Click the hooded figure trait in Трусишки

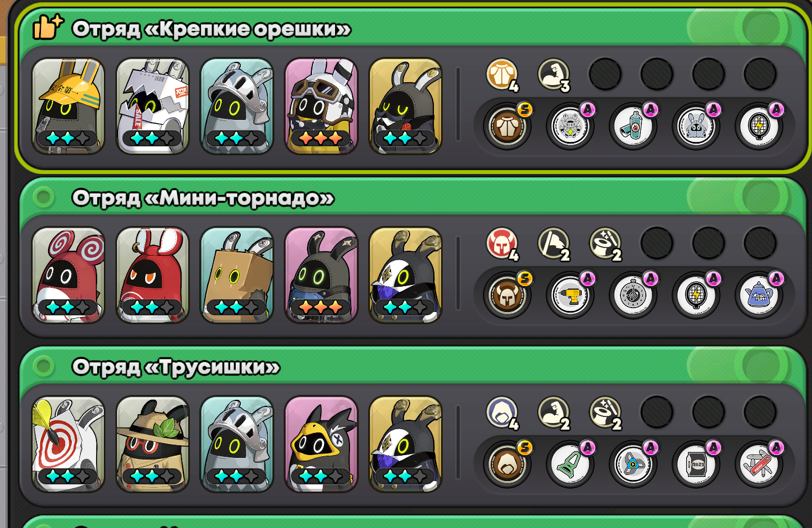pos(502,413)
